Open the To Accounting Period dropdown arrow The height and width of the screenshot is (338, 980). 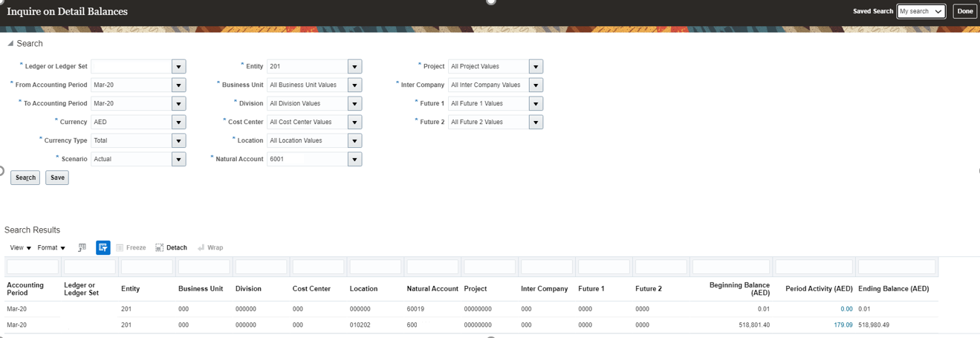coord(178,103)
